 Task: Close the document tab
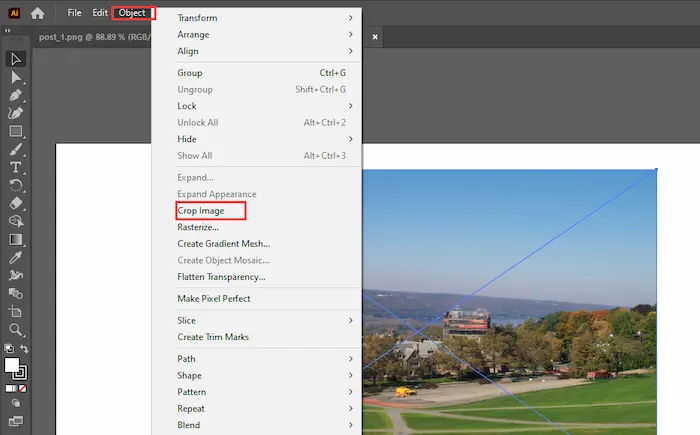[x=375, y=37]
